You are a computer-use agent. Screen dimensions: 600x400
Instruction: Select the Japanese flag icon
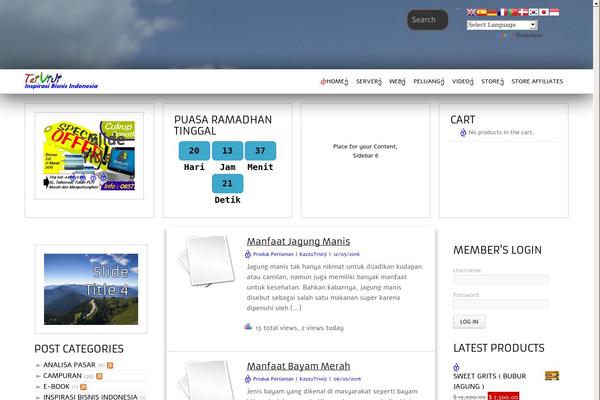tap(544, 12)
